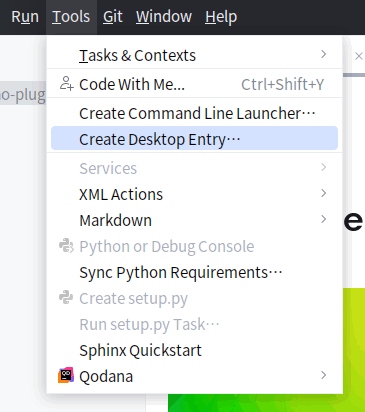Close the Tools menu in menu bar
The image size is (365, 412).
pyautogui.click(x=71, y=17)
